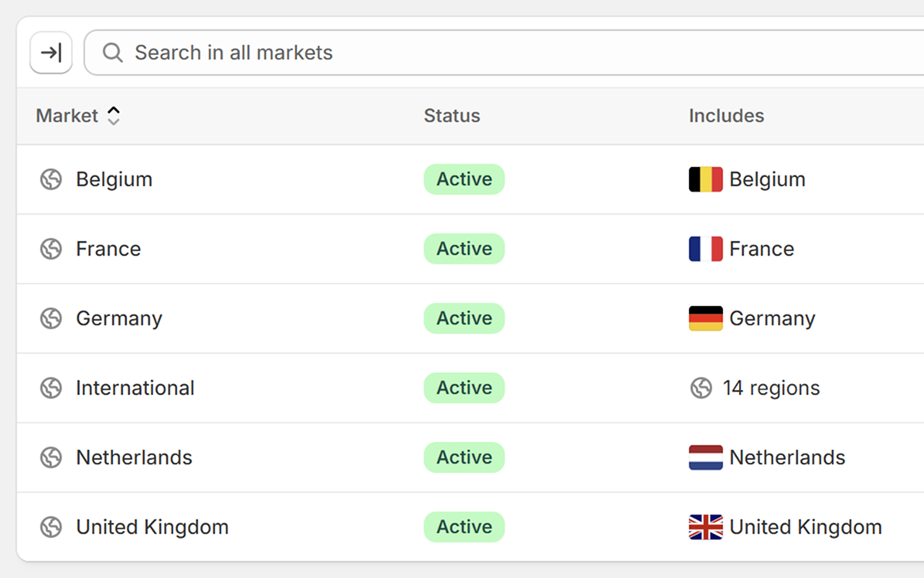Select the France flag icon
The image size is (924, 578).
[x=704, y=248]
